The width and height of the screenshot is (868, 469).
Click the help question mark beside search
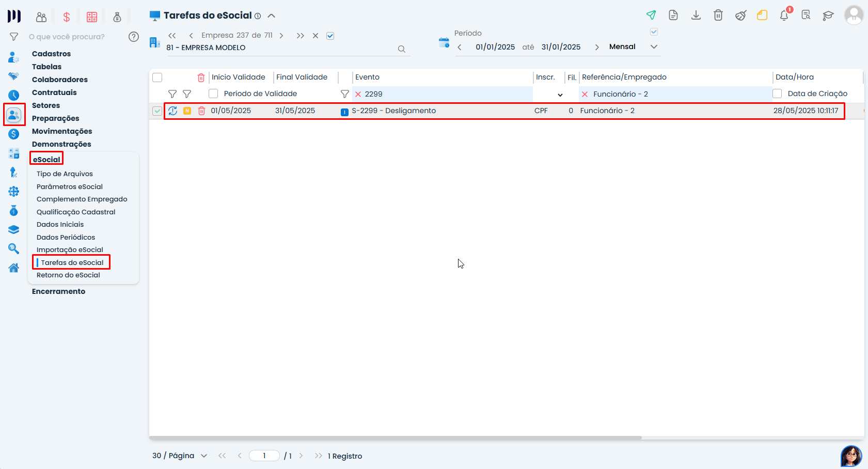tap(134, 37)
